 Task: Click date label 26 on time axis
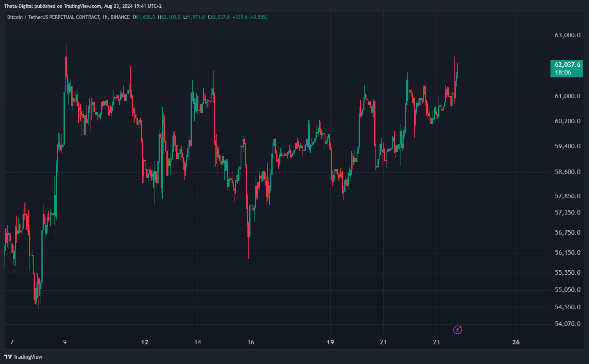(x=516, y=342)
